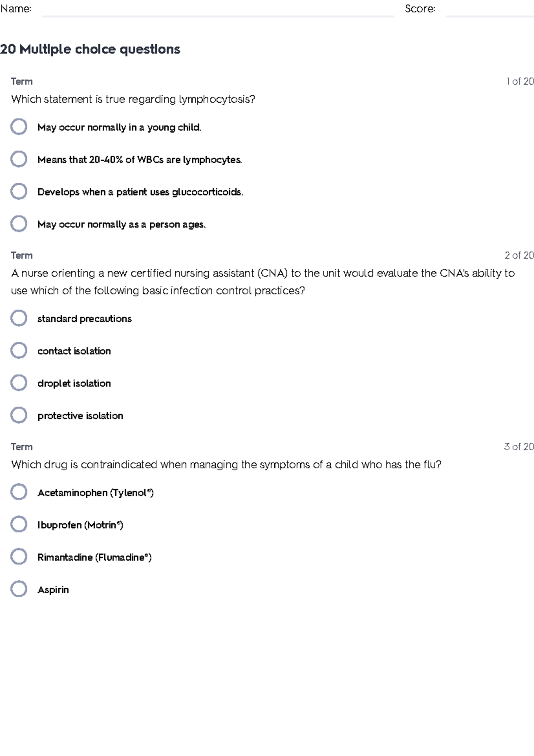Image resolution: width=534 pixels, height=756 pixels.
Task: Choose the 'standard precautions' answer
Action: (19, 318)
